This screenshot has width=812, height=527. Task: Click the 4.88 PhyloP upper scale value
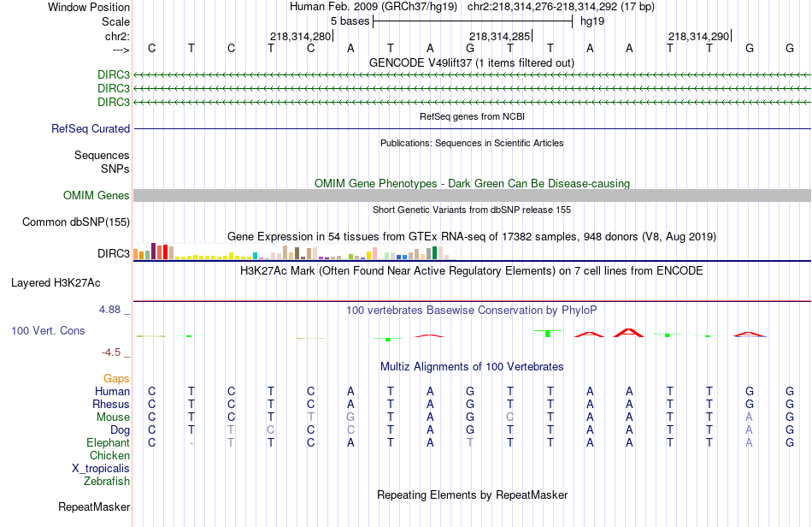[109, 310]
